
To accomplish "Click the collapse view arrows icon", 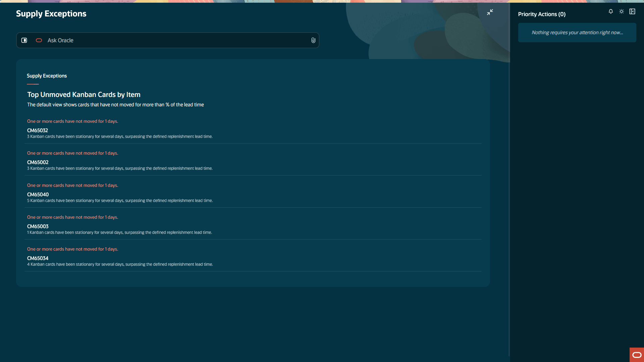I will pyautogui.click(x=490, y=12).
